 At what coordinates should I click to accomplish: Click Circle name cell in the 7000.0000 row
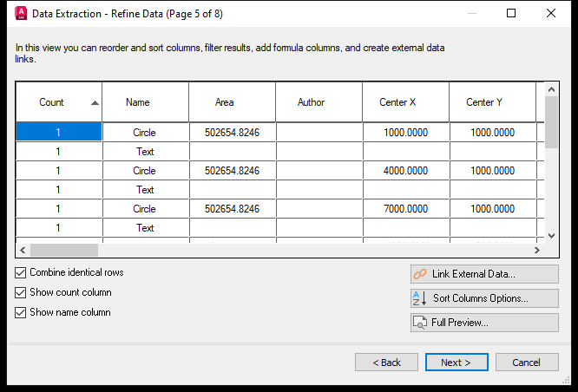click(x=145, y=208)
